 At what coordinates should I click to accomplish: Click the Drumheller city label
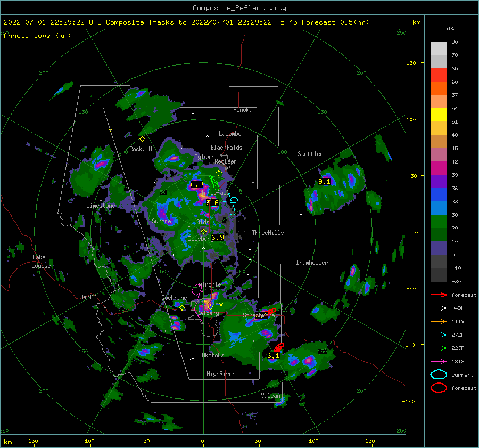pyautogui.click(x=312, y=263)
